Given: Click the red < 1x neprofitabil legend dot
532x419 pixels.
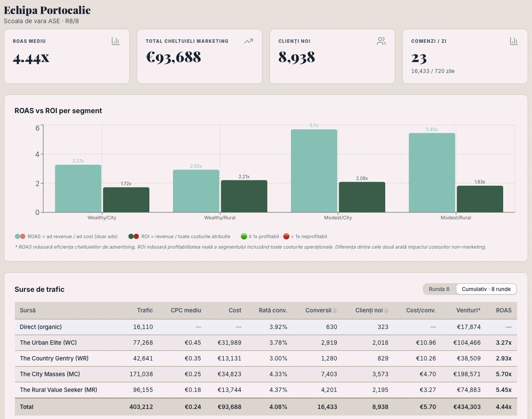Looking at the screenshot, I should point(286,236).
